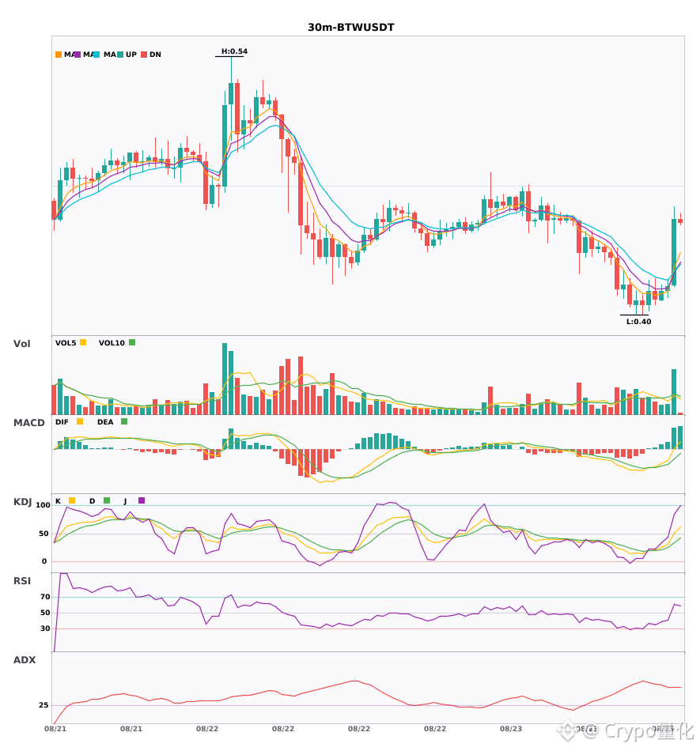The width and height of the screenshot is (700, 751).
Task: Click the 0 level on KDJ axis
Action: click(44, 561)
